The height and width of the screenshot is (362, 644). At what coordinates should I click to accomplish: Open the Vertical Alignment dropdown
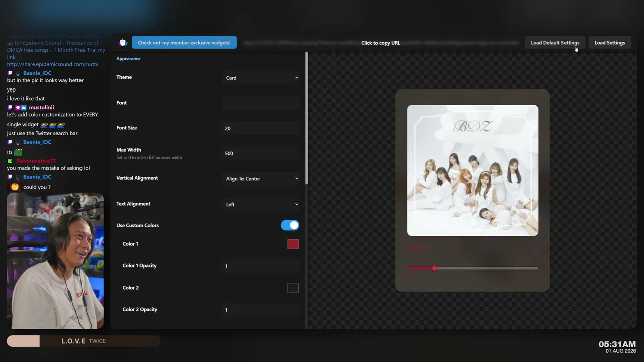262,179
